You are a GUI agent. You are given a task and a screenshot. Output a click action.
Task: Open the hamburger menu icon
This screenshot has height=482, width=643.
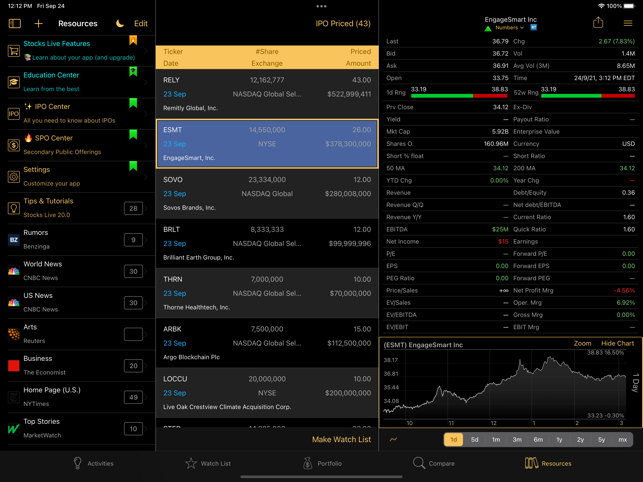pyautogui.click(x=628, y=23)
